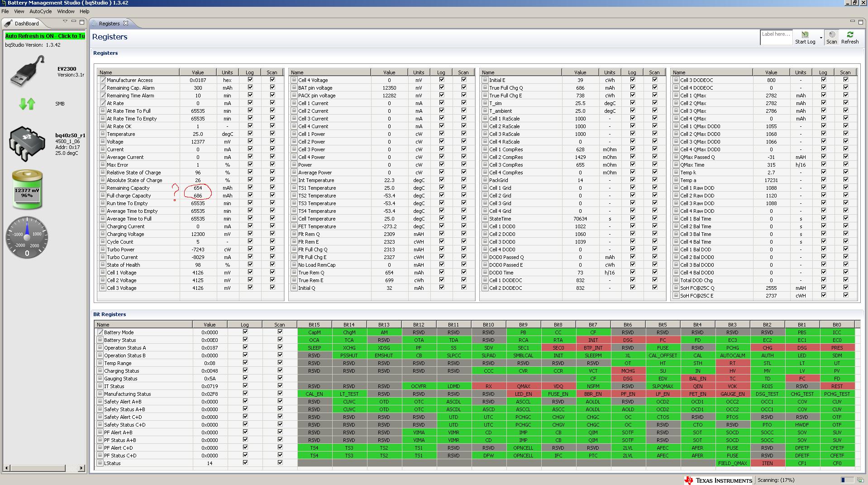The height and width of the screenshot is (485, 868).
Task: Minimize the DashBoard panel
Action: (x=74, y=22)
